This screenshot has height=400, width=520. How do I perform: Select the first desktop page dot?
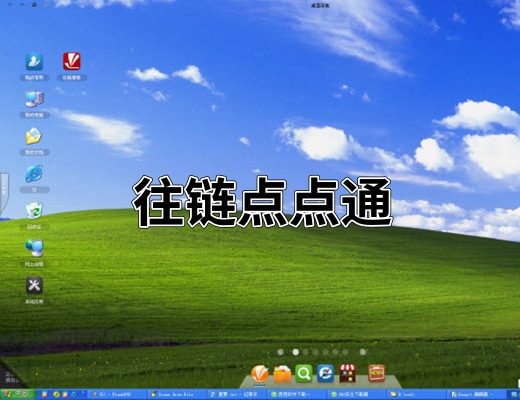pos(281,352)
